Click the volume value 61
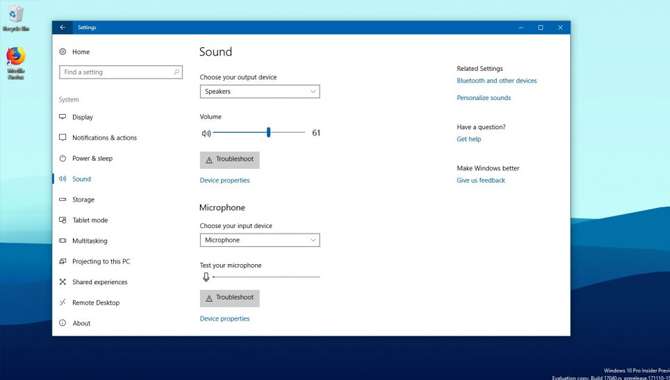670x380 pixels. tap(316, 133)
